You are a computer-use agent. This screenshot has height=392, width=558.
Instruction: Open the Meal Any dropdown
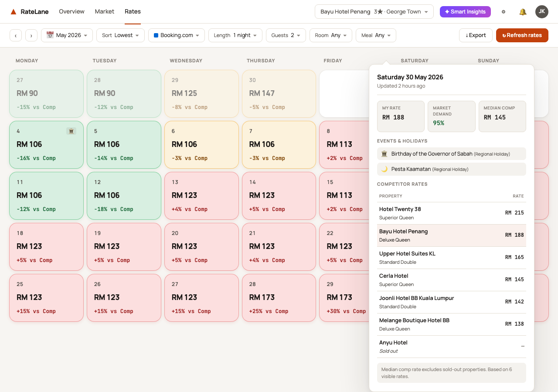[376, 35]
